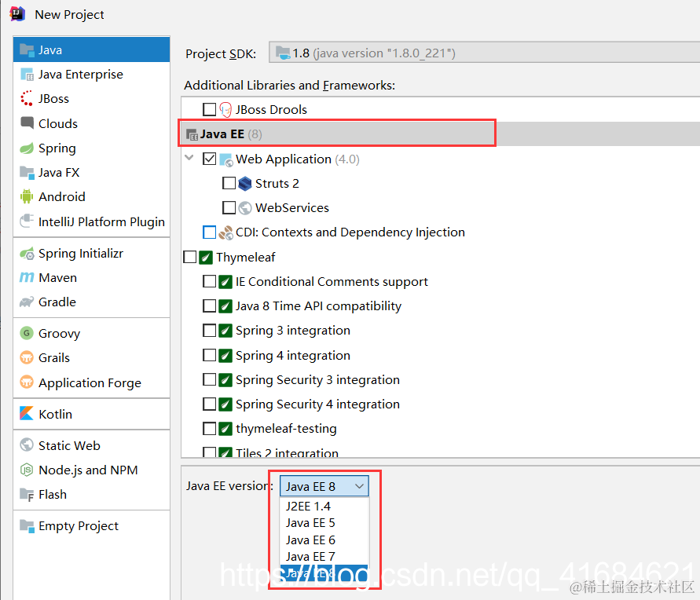700x600 pixels.
Task: Click the Clouds speech bubble icon
Action: pos(27,123)
